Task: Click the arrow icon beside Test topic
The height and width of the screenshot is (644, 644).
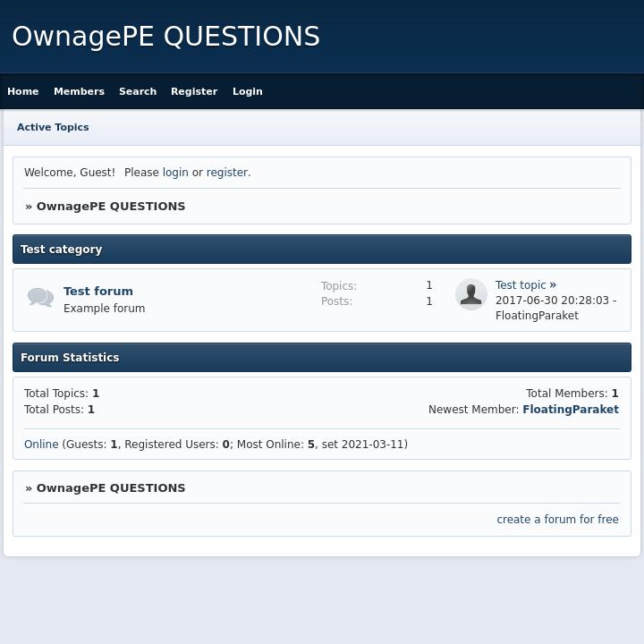Action: [553, 285]
